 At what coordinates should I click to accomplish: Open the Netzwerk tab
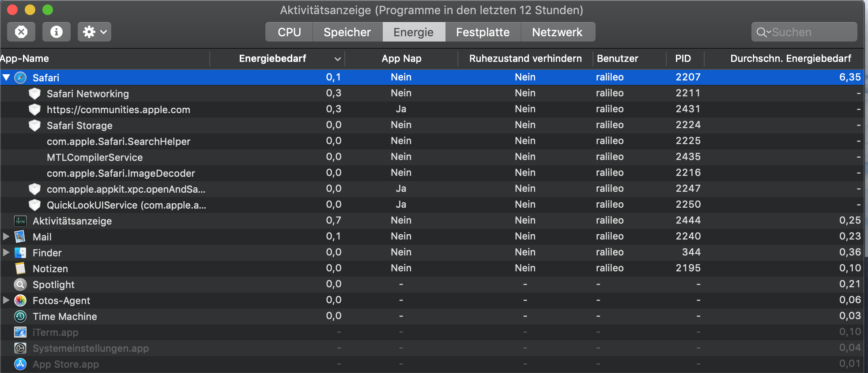click(557, 32)
